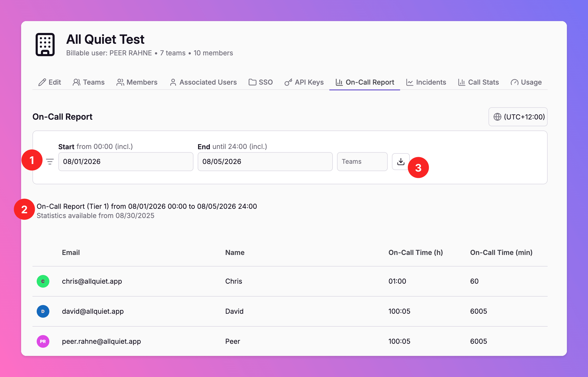Click the Tier 1 report summary line

147,206
